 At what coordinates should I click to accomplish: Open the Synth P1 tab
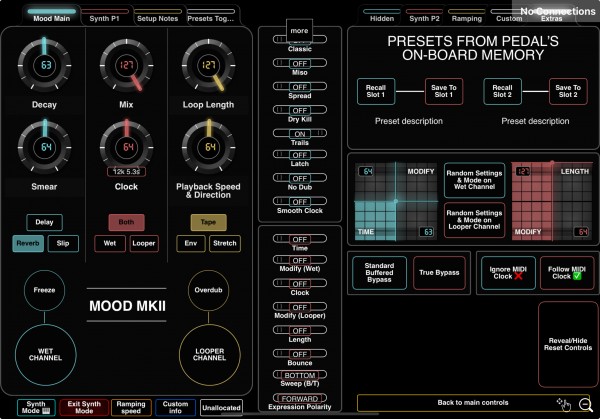[x=104, y=16]
